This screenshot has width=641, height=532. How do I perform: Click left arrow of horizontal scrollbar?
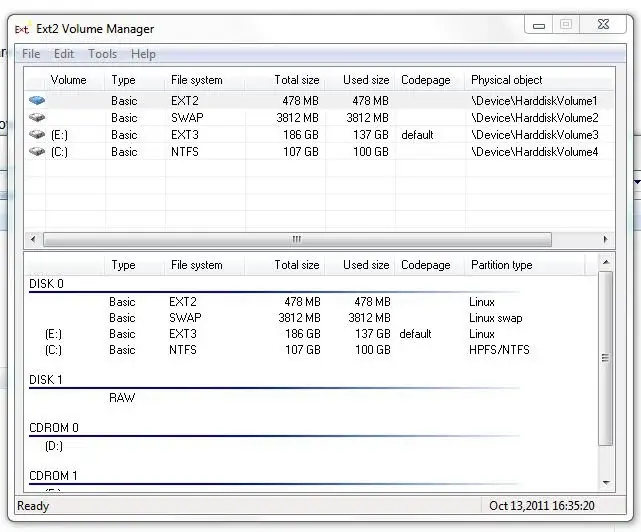(33, 239)
